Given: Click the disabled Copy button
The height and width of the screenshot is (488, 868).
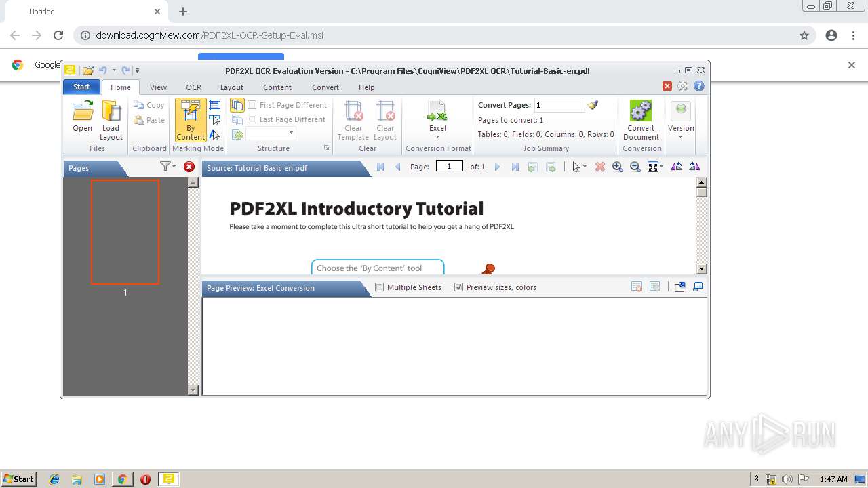Looking at the screenshot, I should [x=149, y=105].
